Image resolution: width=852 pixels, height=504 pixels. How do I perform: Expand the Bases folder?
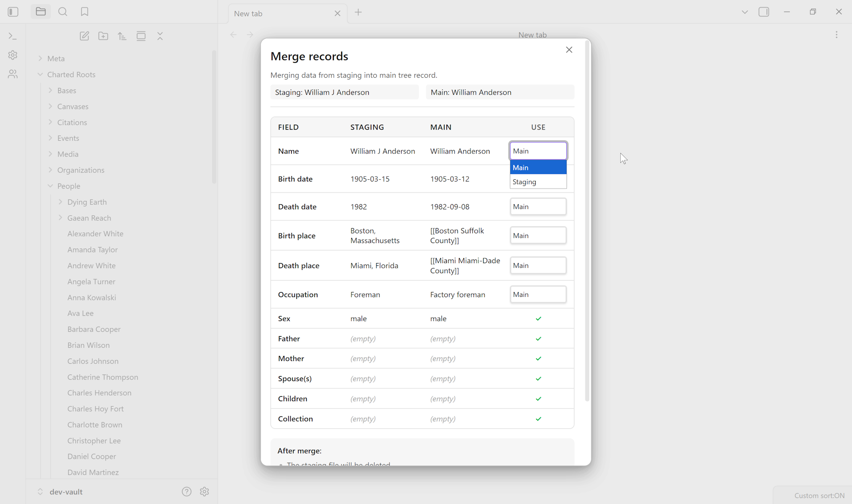50,91
